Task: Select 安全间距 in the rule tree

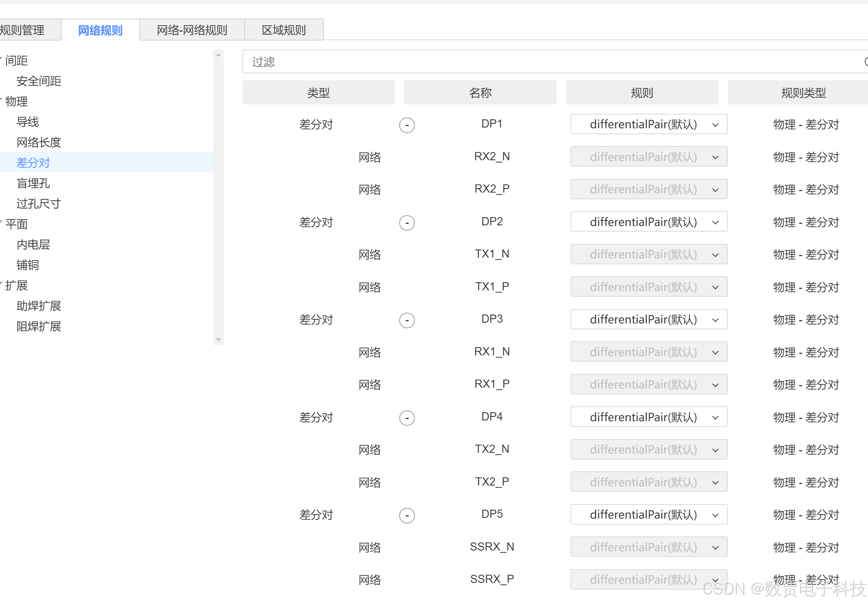Action: [x=39, y=81]
